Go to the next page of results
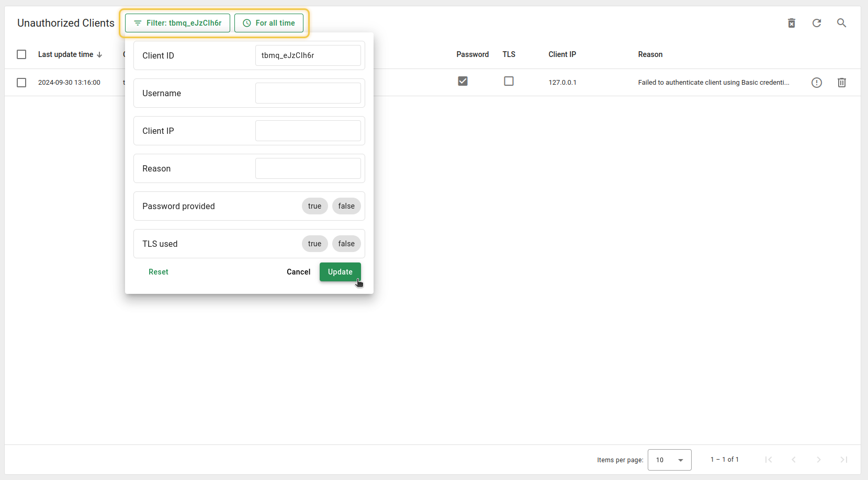The height and width of the screenshot is (480, 868). tap(818, 460)
